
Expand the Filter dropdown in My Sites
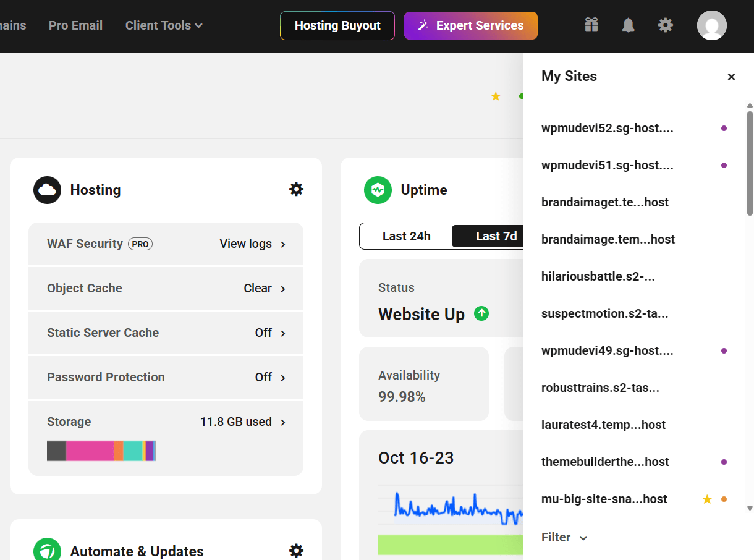[564, 537]
